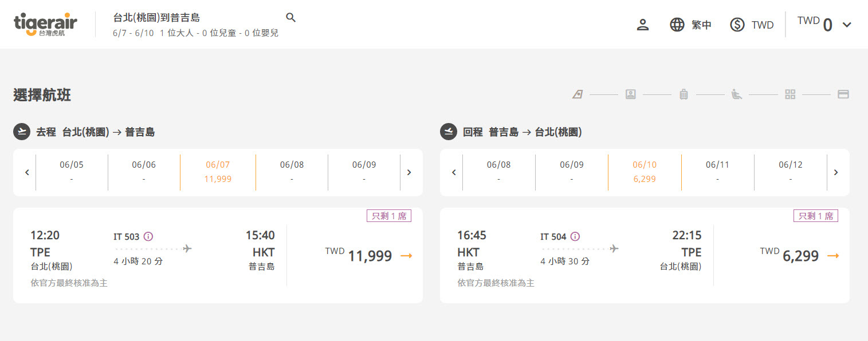Choose outbound fare TWD 11,999
Viewport: 868px width, 341px height.
click(x=368, y=255)
